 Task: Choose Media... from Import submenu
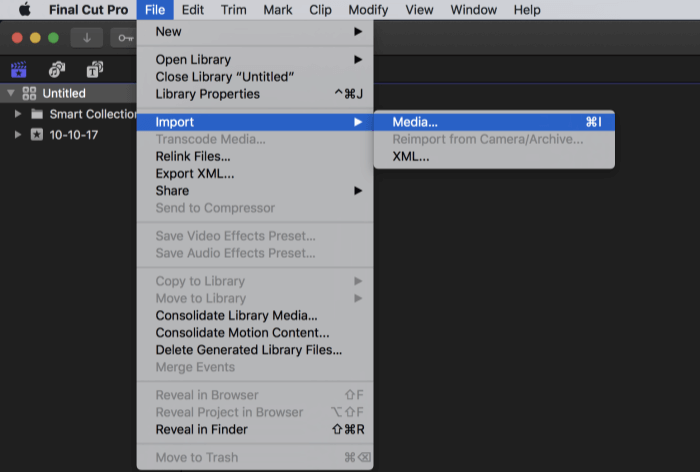[494, 122]
